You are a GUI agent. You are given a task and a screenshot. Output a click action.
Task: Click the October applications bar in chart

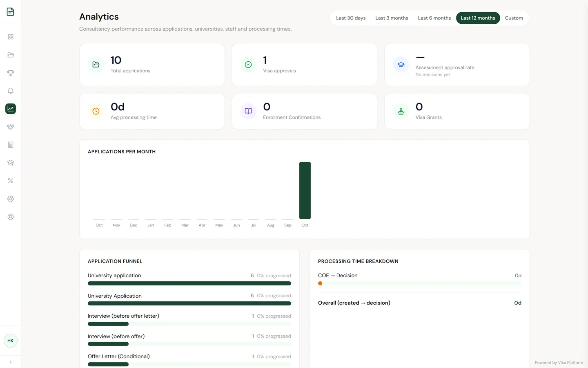[x=305, y=191]
